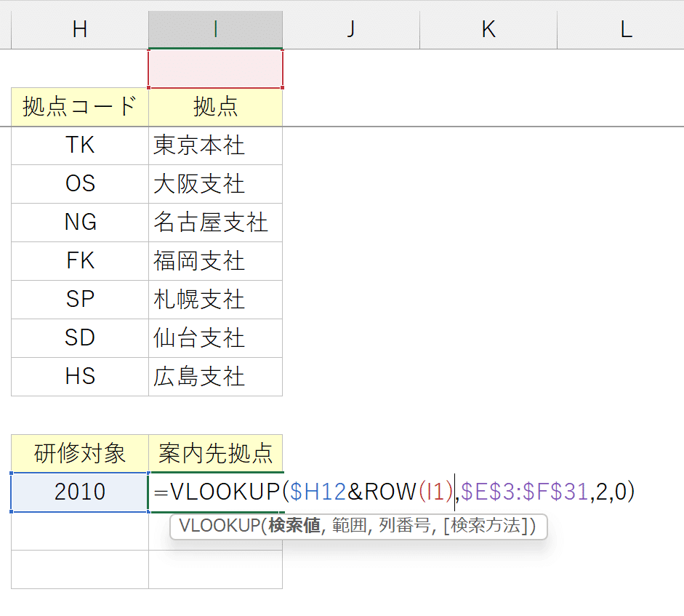Select the 東京本社 cell
Viewport: 684px width, 616px height.
click(x=214, y=145)
